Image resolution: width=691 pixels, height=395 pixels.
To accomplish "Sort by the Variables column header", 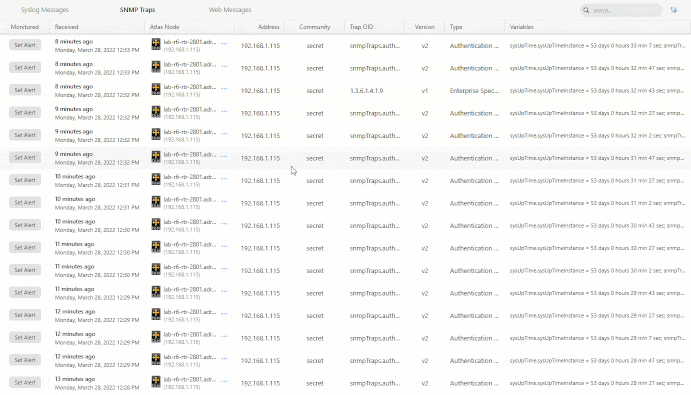I will point(522,27).
